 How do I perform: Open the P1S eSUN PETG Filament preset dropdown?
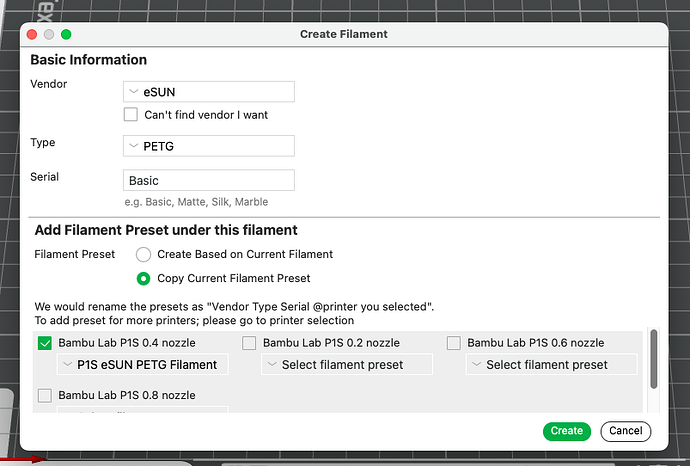[x=143, y=364]
